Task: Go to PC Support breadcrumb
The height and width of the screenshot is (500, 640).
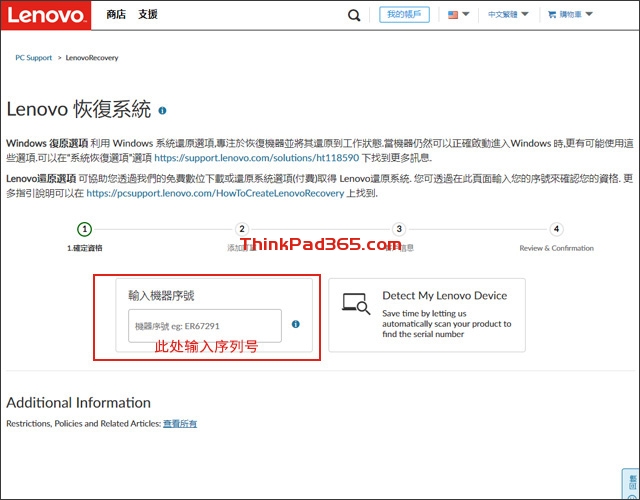Action: (33, 58)
